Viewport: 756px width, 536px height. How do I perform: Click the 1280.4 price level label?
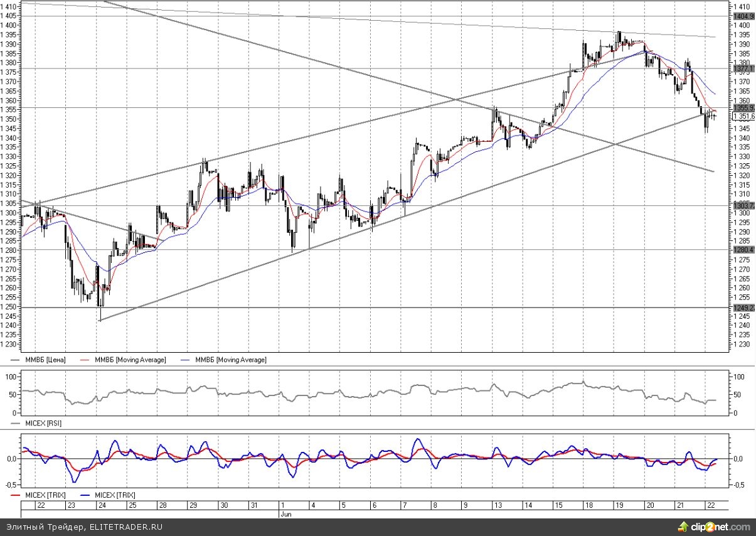(x=742, y=249)
